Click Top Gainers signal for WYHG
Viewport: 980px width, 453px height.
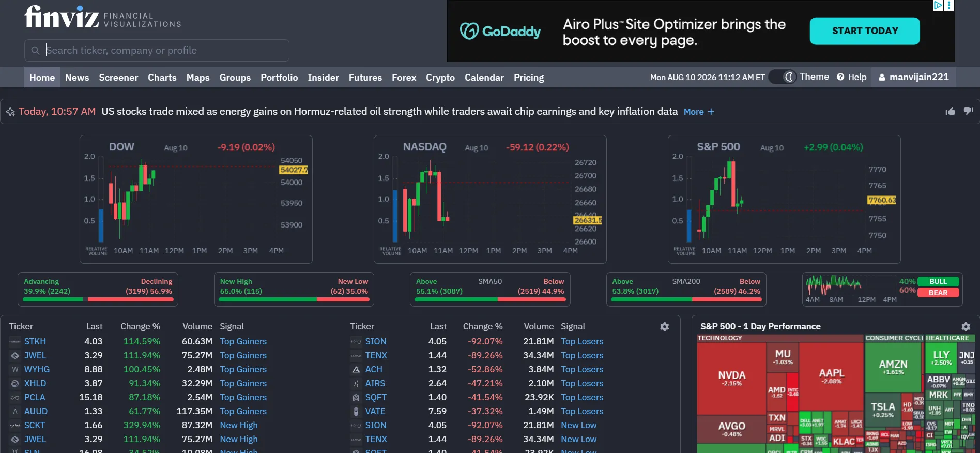243,370
